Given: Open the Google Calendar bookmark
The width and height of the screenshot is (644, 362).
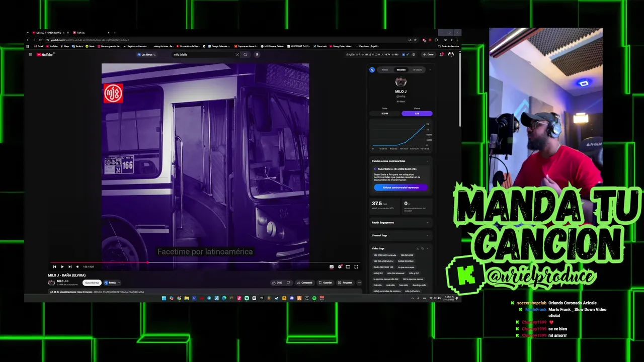Looking at the screenshot, I should [x=218, y=46].
